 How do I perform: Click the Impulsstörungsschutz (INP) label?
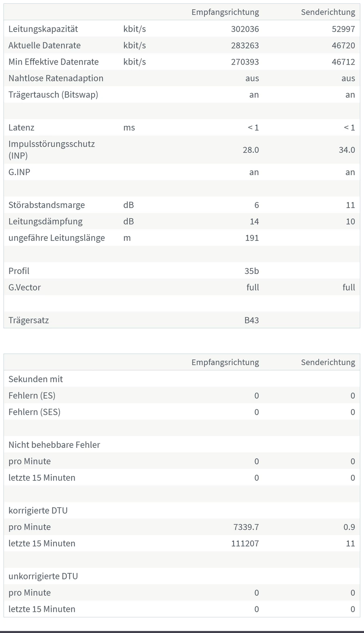(x=52, y=150)
